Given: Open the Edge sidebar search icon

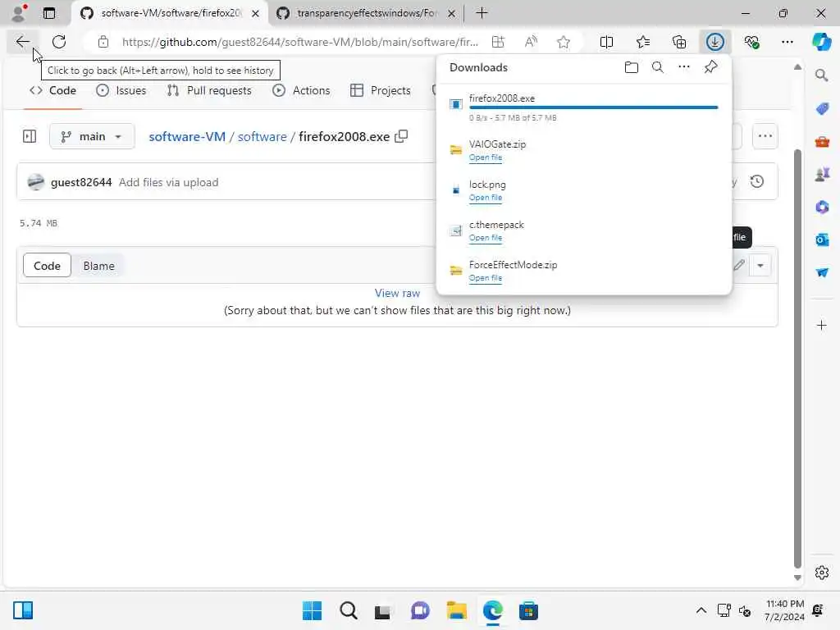Looking at the screenshot, I should pyautogui.click(x=822, y=75).
